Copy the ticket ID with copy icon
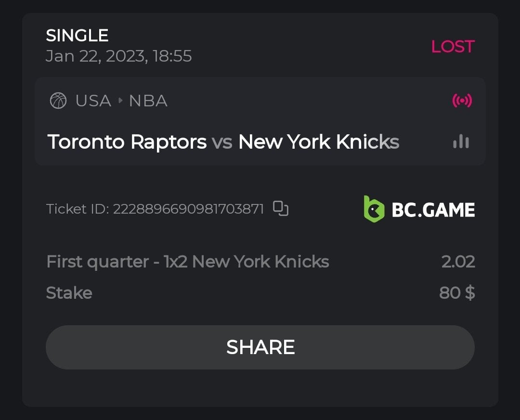Image resolution: width=520 pixels, height=420 pixels. tap(281, 208)
